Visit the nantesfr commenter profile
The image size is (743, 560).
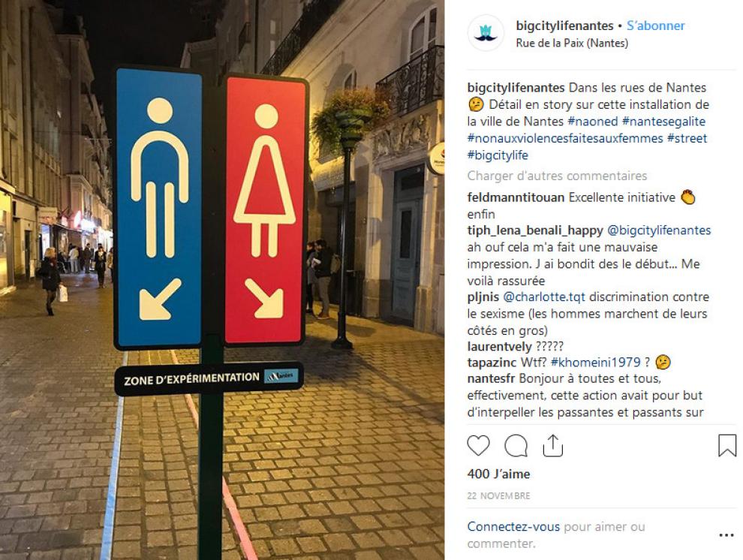(x=492, y=378)
